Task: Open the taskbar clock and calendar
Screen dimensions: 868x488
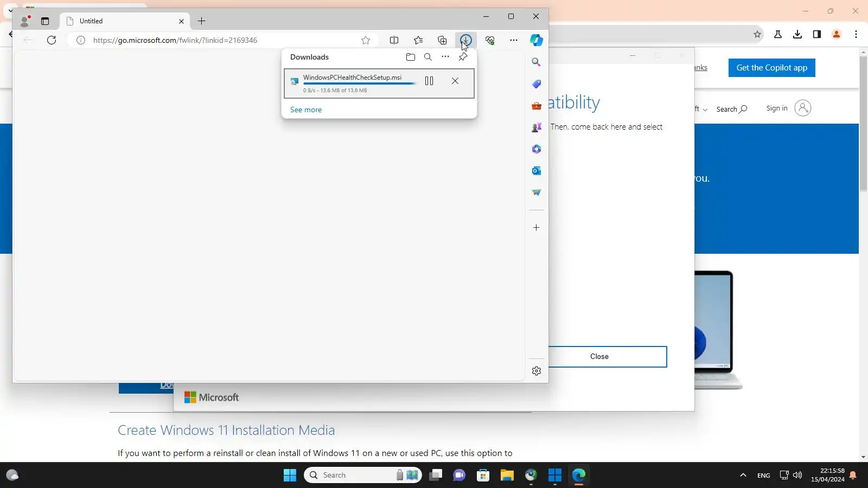Action: 828,475
